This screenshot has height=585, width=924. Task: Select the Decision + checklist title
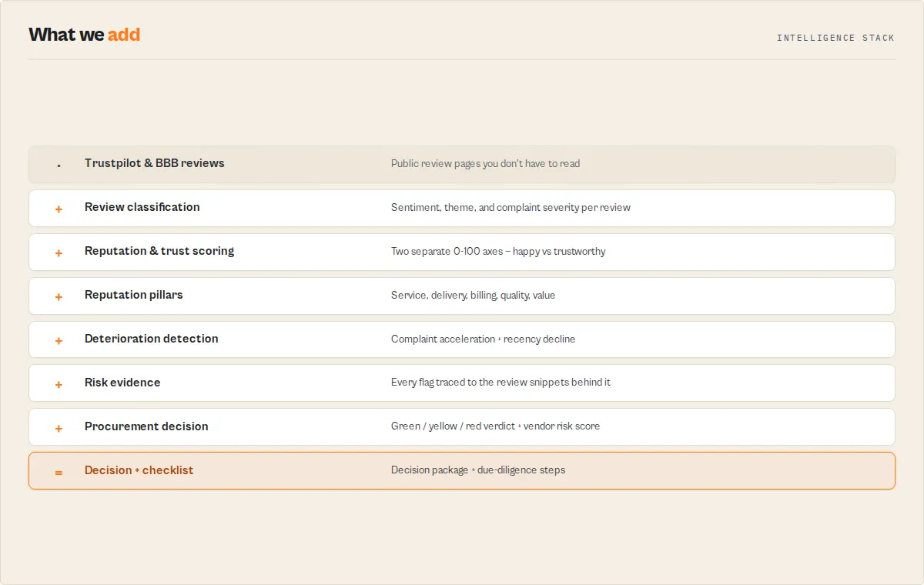pos(139,470)
